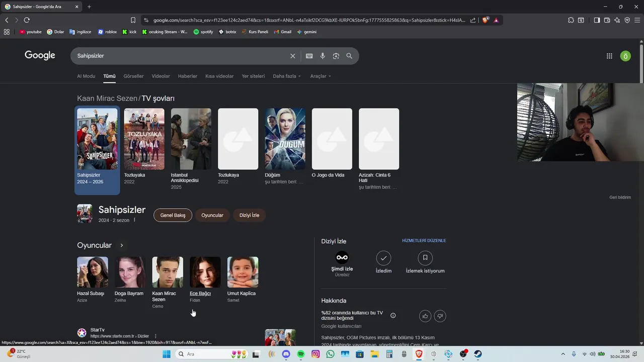This screenshot has height=362, width=644.
Task: Open the three-dot menu beside 2 sezon
Action: pos(134,220)
